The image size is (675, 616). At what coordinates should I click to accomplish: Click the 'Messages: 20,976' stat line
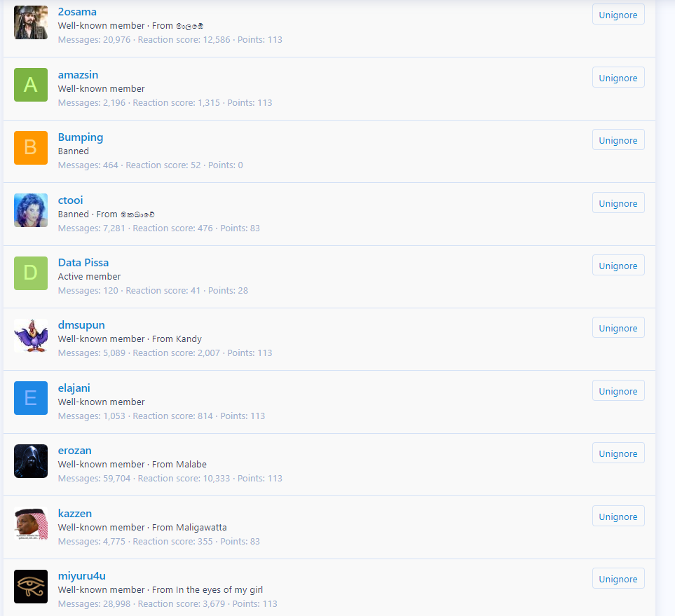(x=170, y=40)
